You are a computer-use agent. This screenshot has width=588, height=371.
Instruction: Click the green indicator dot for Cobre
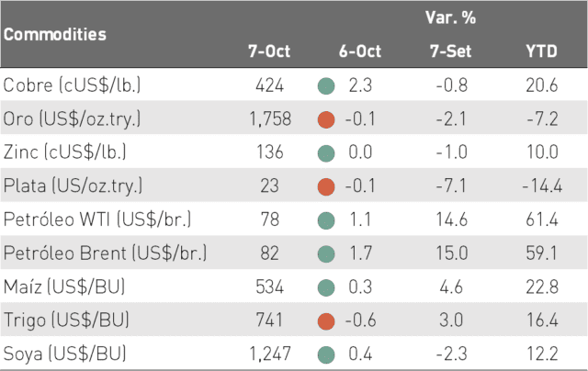click(x=326, y=86)
